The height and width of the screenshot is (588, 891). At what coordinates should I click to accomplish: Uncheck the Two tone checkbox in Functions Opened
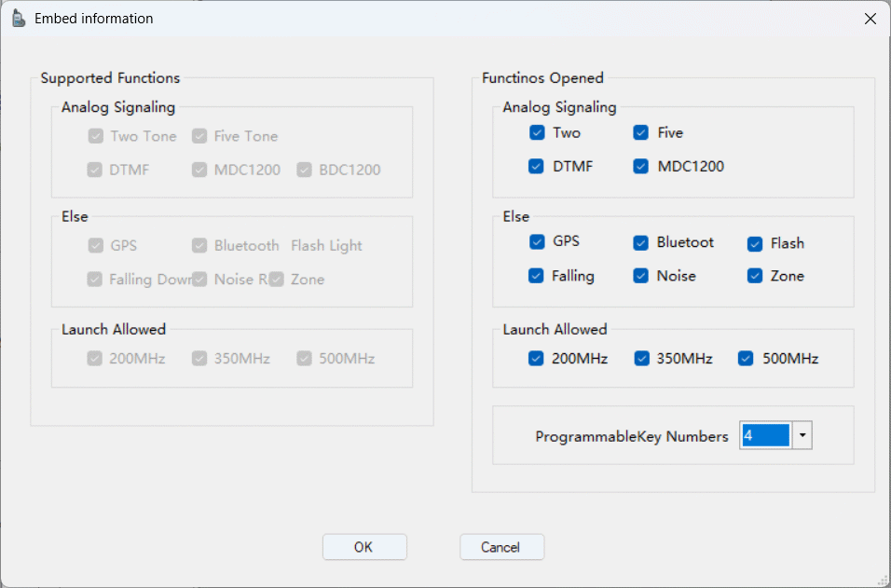tap(537, 132)
